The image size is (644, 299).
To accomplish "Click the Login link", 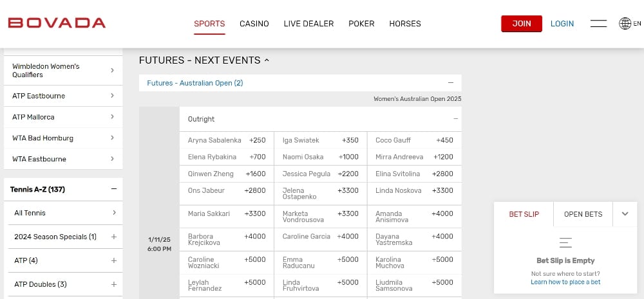I will pyautogui.click(x=562, y=24).
